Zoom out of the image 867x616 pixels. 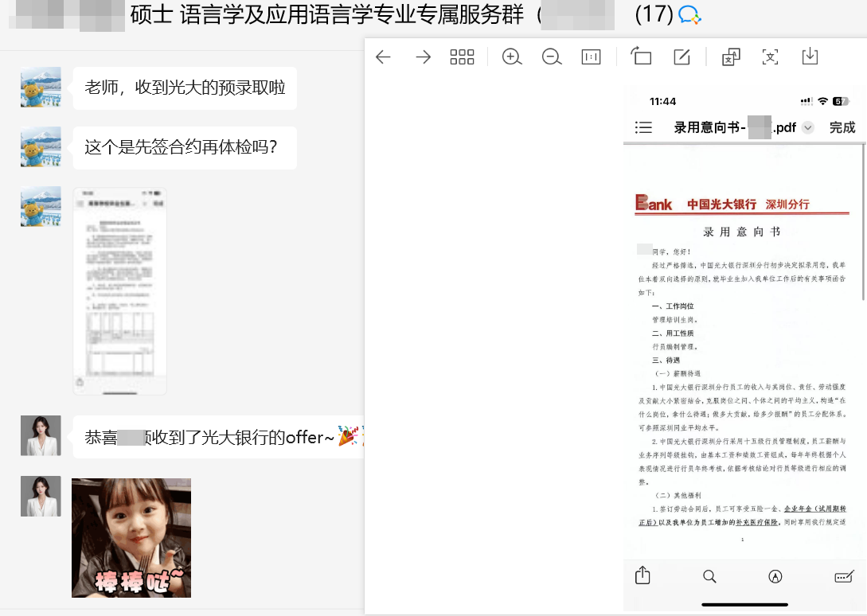[x=551, y=57]
